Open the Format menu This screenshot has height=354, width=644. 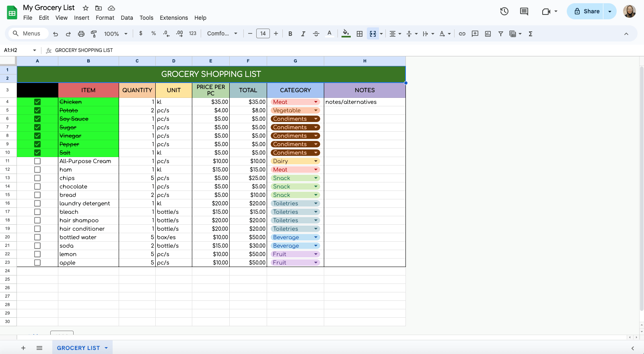[105, 18]
